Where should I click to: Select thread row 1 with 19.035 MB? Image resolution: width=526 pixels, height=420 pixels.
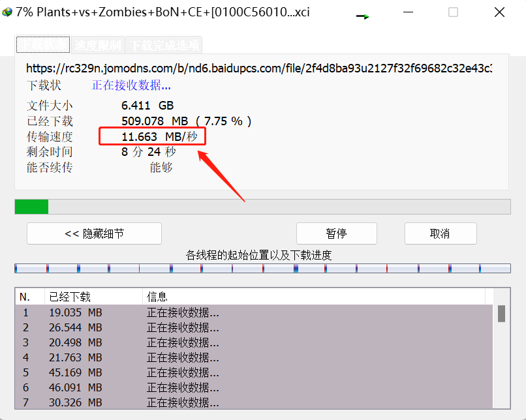pyautogui.click(x=254, y=312)
